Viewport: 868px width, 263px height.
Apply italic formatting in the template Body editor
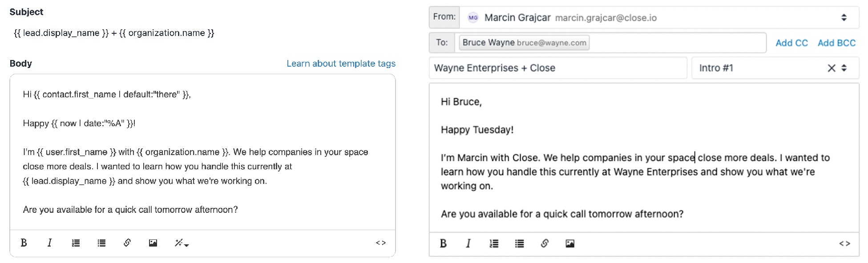[49, 243]
